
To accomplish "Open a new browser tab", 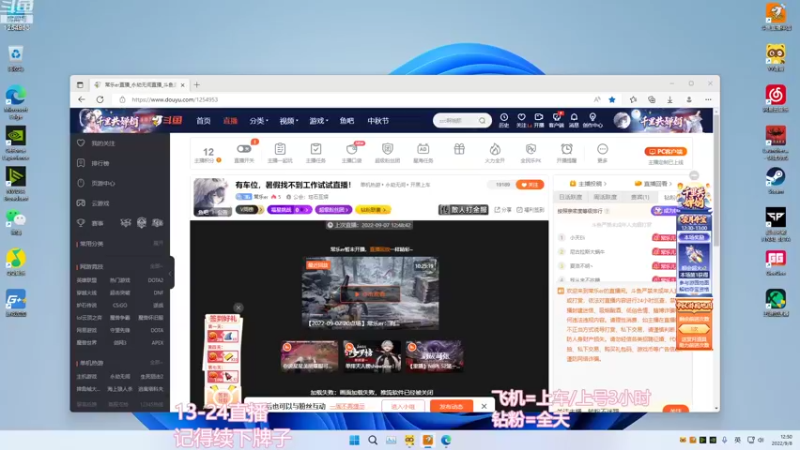I will [197, 85].
